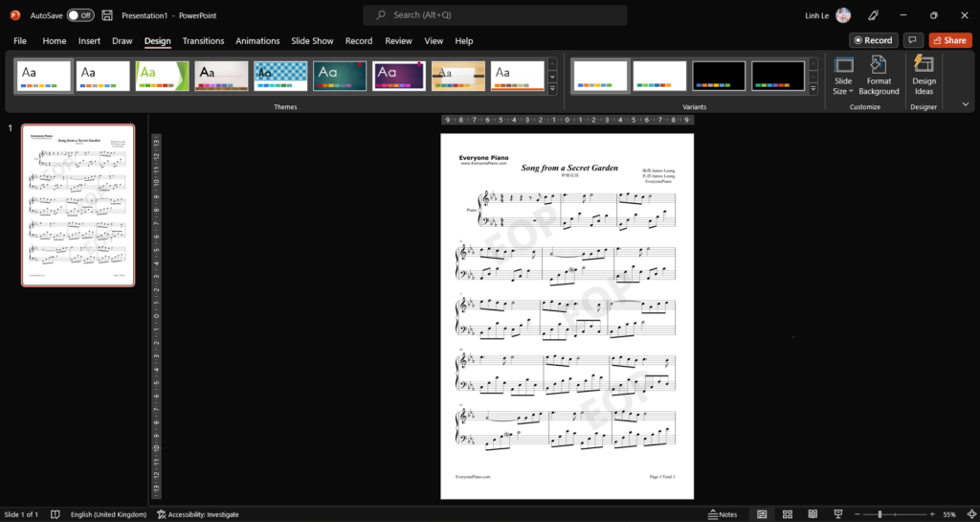Click the Notes button in status bar
Viewport: 980px width, 522px height.
click(x=723, y=514)
